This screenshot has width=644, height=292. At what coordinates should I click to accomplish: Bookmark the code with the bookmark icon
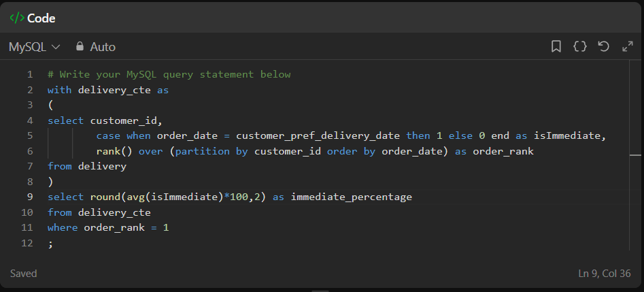556,46
